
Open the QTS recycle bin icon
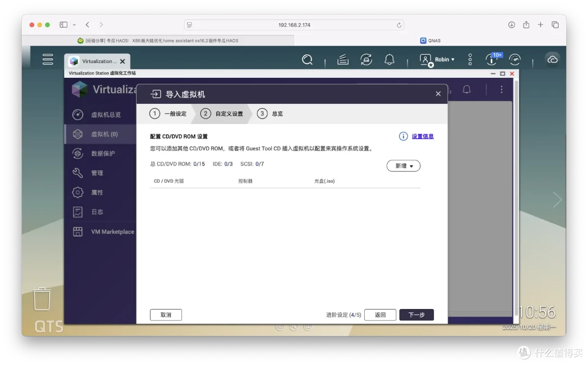(x=41, y=299)
